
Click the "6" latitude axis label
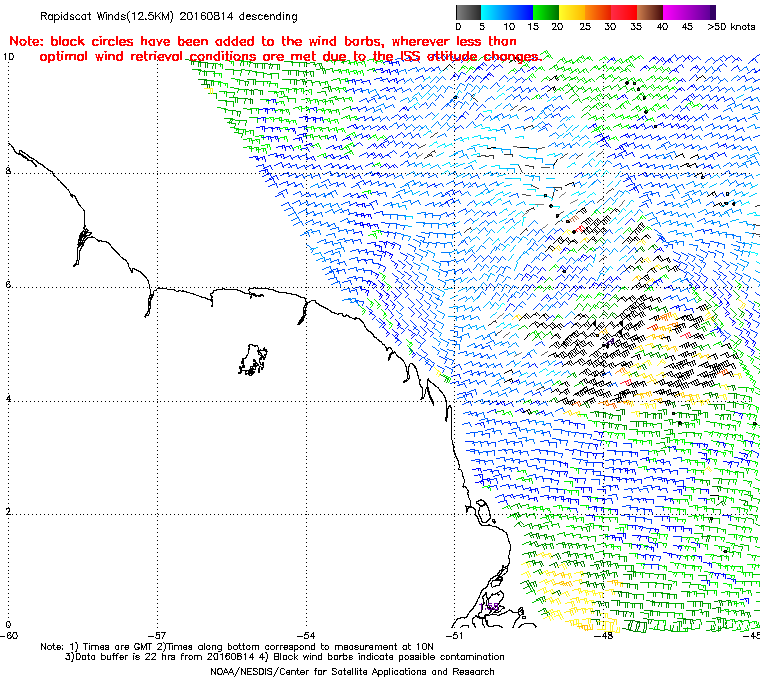(8, 284)
